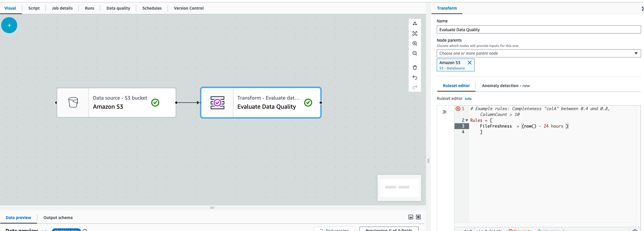Undo the last canvas action
The image size is (644, 231).
point(415,77)
